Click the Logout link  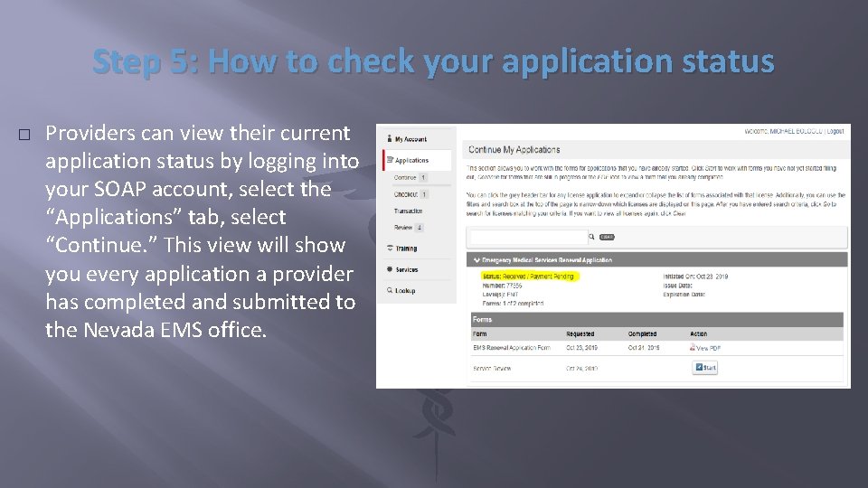835,131
